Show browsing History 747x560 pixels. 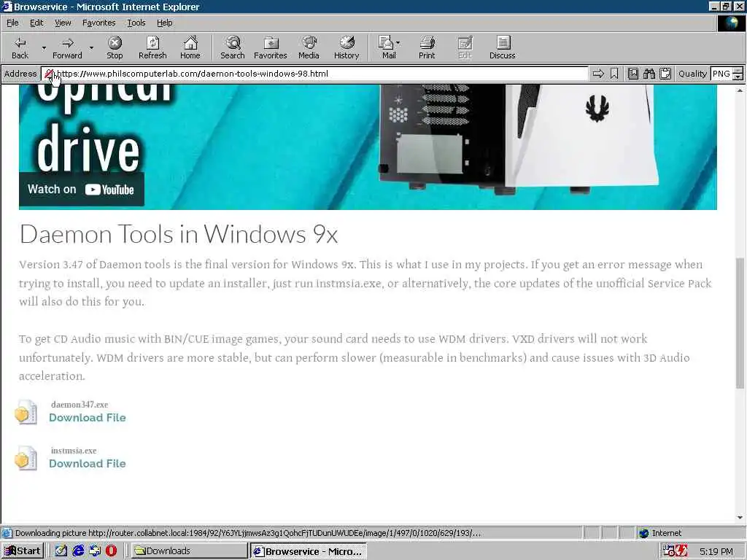coord(347,47)
